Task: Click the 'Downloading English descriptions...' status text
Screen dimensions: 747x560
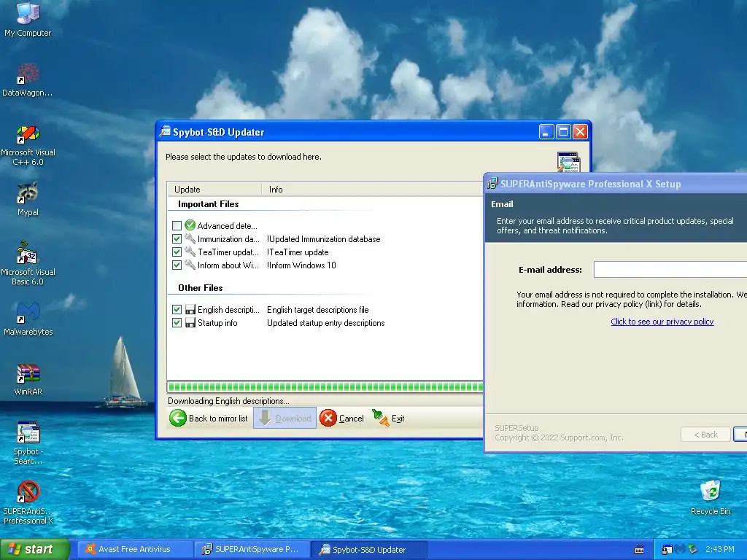Action: (x=228, y=400)
